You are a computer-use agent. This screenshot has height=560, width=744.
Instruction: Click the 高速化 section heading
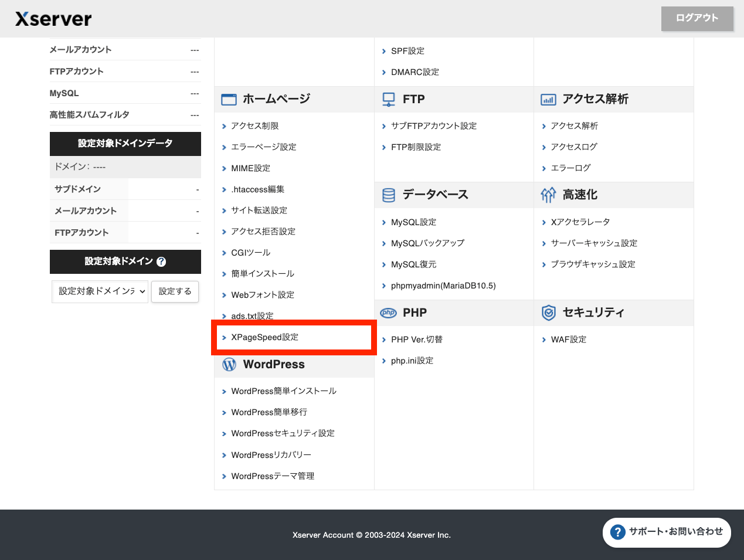pyautogui.click(x=580, y=195)
